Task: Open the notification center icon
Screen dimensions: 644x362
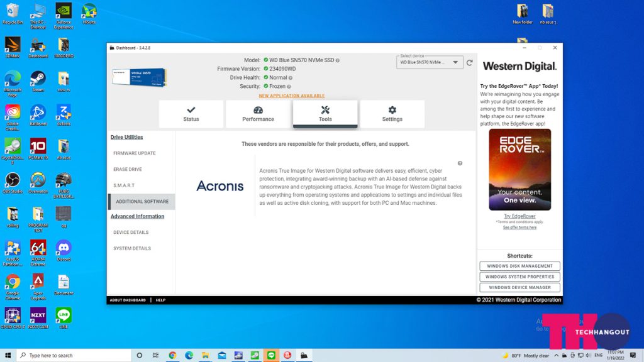Action: pos(633,356)
